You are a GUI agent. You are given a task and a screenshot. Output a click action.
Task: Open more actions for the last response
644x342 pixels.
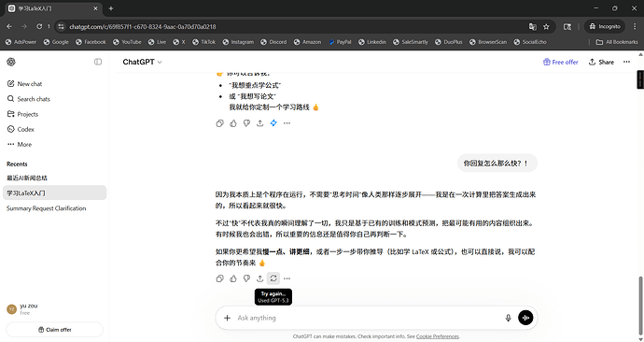tap(287, 278)
